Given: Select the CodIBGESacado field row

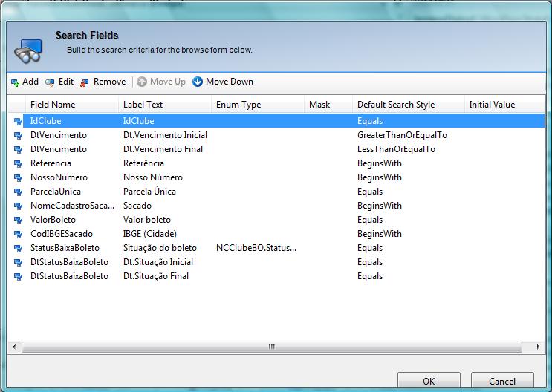Looking at the screenshot, I should tap(62, 234).
